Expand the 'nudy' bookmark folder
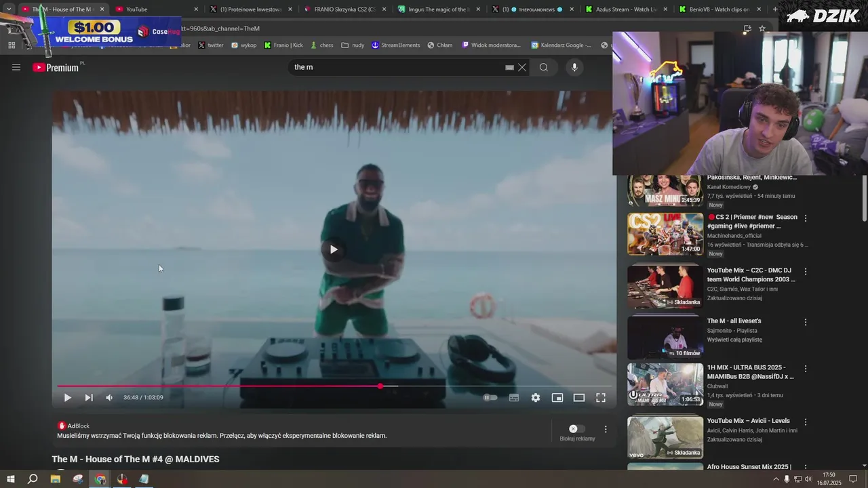The width and height of the screenshot is (868, 488). (x=353, y=45)
